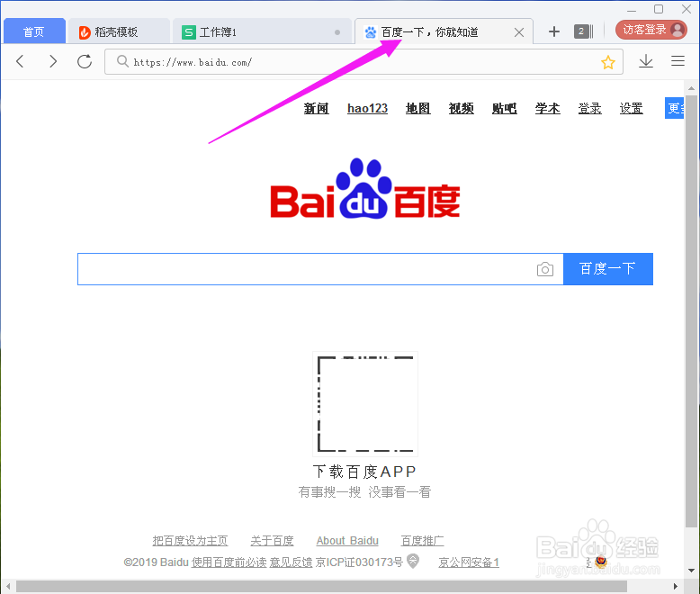
Task: Switch to the 首页 tab
Action: point(34,31)
